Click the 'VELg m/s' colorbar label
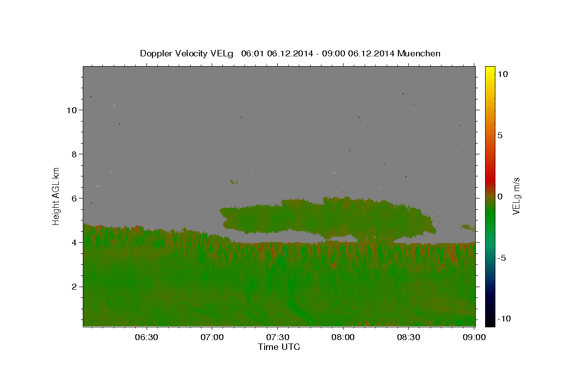The width and height of the screenshot is (588, 392). pos(516,196)
